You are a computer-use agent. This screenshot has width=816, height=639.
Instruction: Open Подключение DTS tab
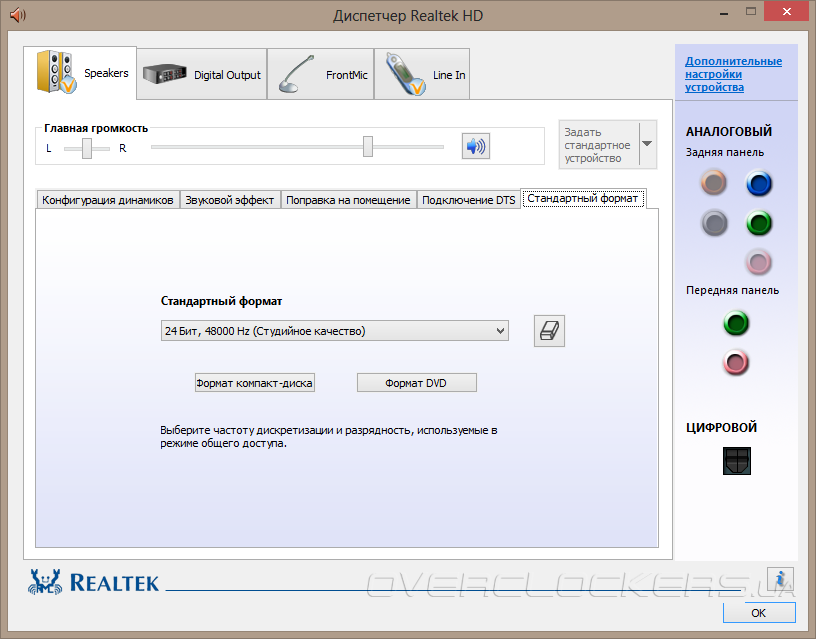[x=468, y=200]
